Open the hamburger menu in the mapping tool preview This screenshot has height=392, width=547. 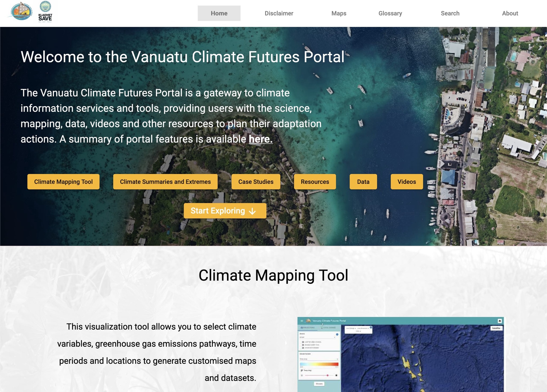pos(302,321)
